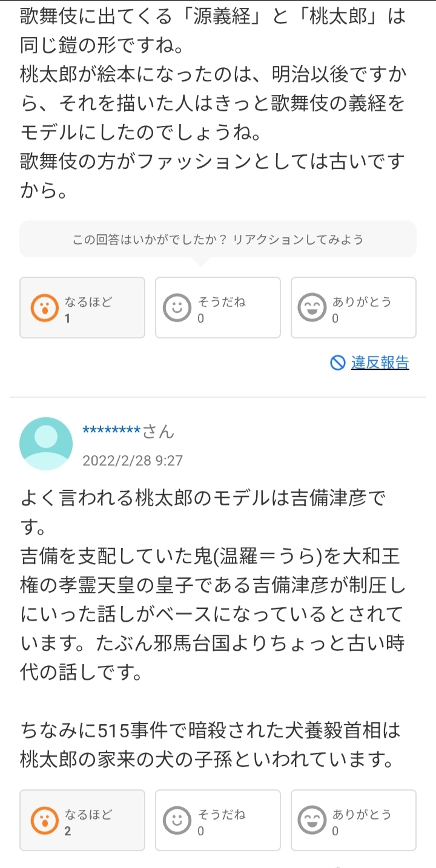436x868 pixels.
Task: Open the ********さん user profile link
Action: 128,431
